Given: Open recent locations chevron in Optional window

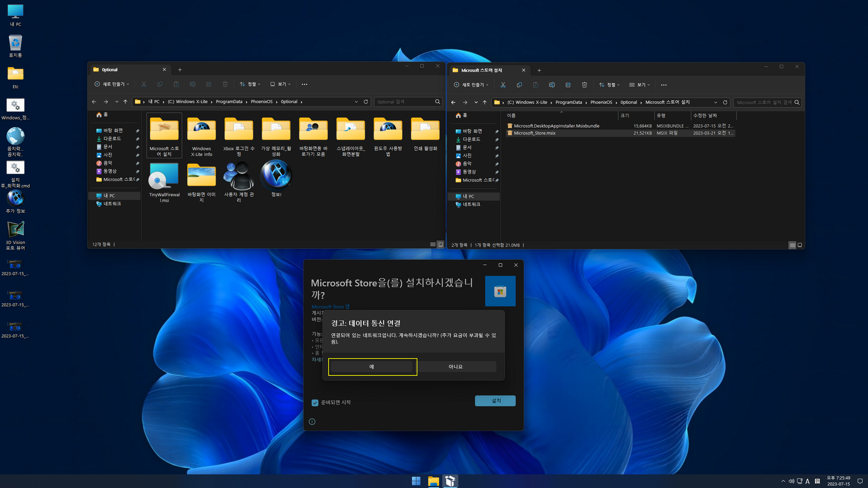Looking at the screenshot, I should (116, 102).
